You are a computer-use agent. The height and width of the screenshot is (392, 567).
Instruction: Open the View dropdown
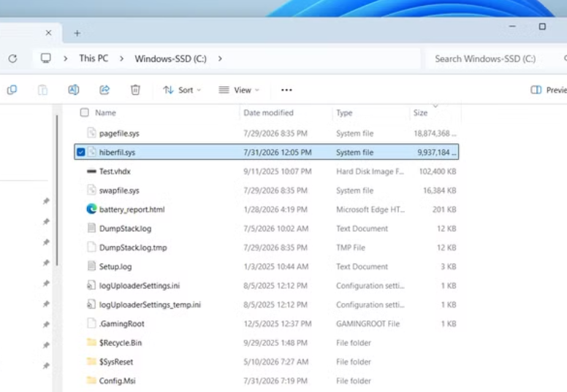(x=239, y=90)
